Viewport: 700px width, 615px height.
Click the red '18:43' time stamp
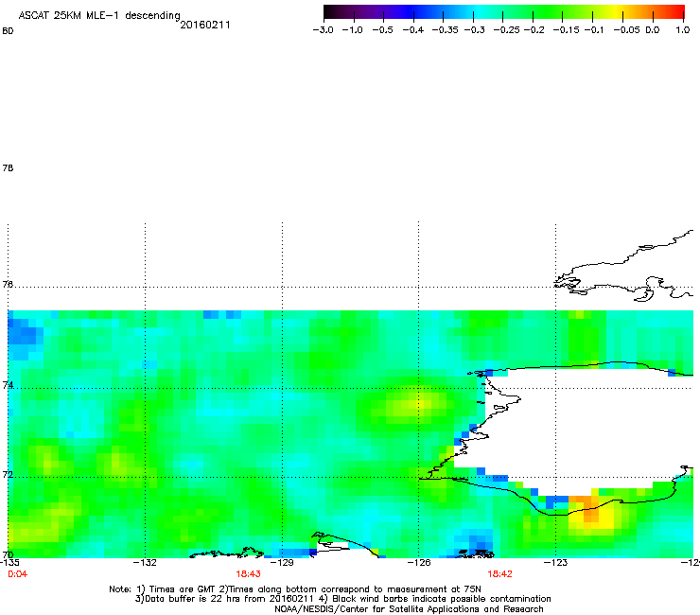tap(248, 574)
